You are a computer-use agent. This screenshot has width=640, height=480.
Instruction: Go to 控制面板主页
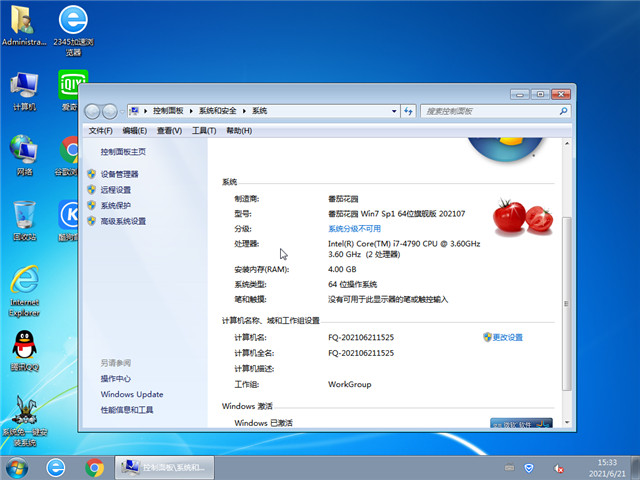123,151
